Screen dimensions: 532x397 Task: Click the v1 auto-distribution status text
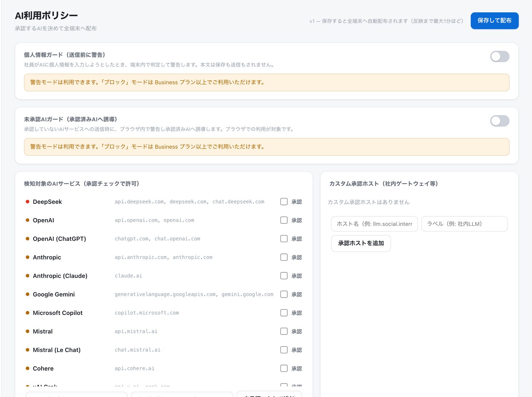tap(387, 21)
